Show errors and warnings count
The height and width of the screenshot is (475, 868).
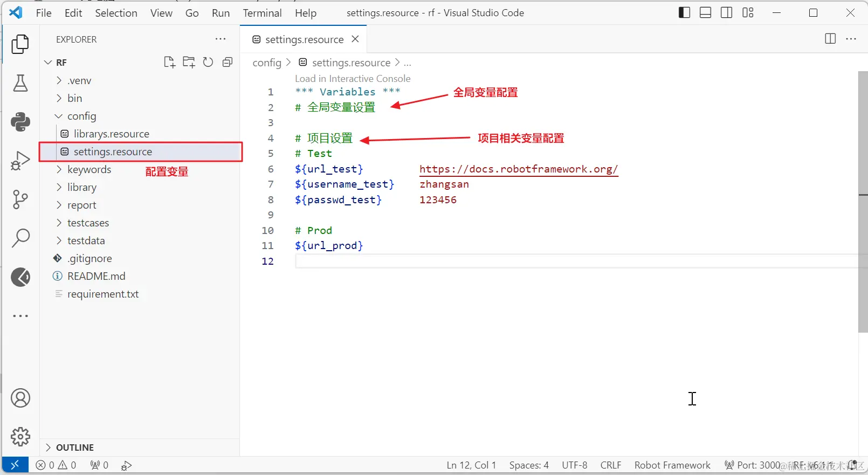[x=56, y=465]
